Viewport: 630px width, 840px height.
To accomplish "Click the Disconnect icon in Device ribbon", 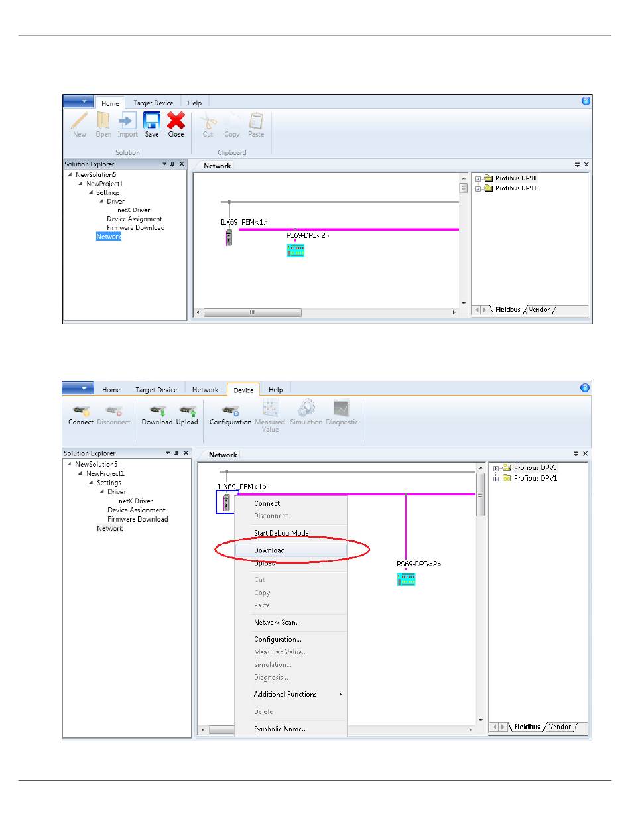I will coord(113,410).
